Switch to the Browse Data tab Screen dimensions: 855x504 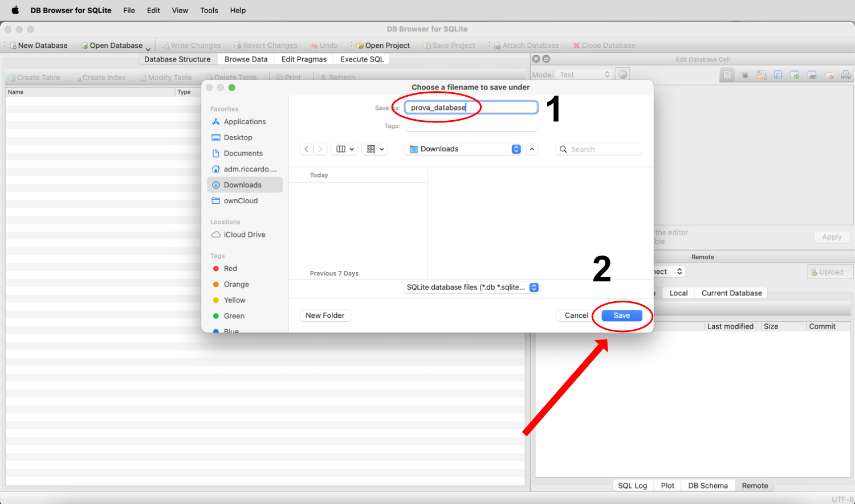(x=246, y=59)
